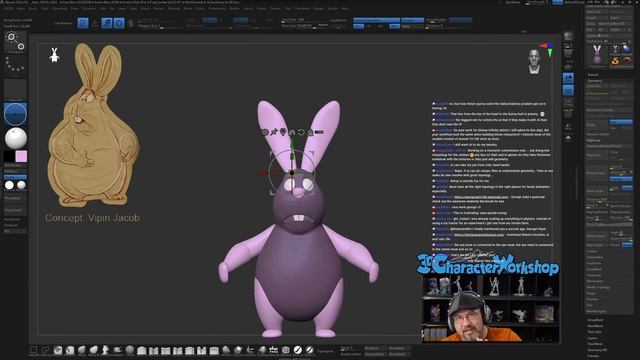This screenshot has height=360, width=640.
Task: Click the gizmo Customize gear icon
Action: coord(265,132)
